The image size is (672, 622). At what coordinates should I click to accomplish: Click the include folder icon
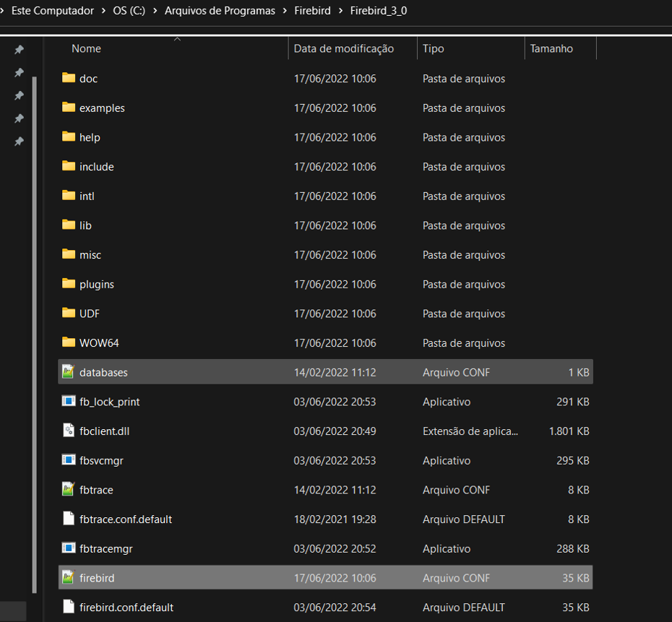coord(69,165)
